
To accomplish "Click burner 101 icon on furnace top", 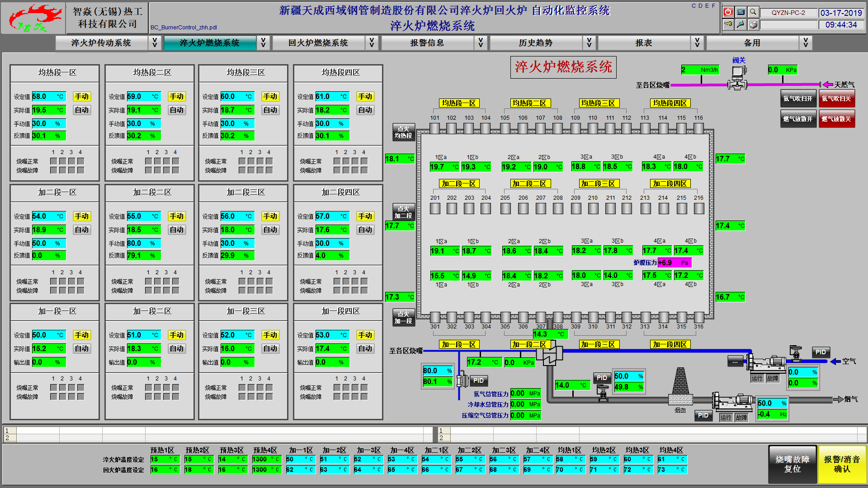I will click(435, 129).
